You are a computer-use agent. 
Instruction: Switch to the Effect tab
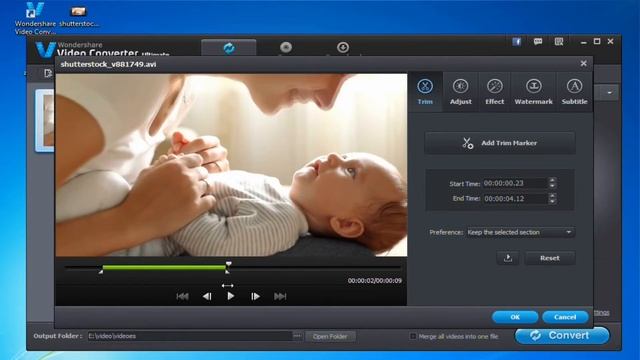point(494,92)
